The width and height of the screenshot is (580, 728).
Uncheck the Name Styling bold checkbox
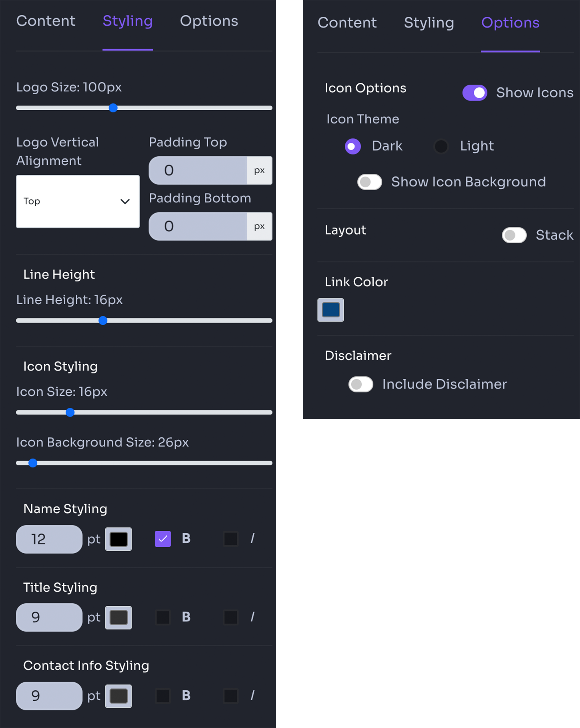(163, 539)
